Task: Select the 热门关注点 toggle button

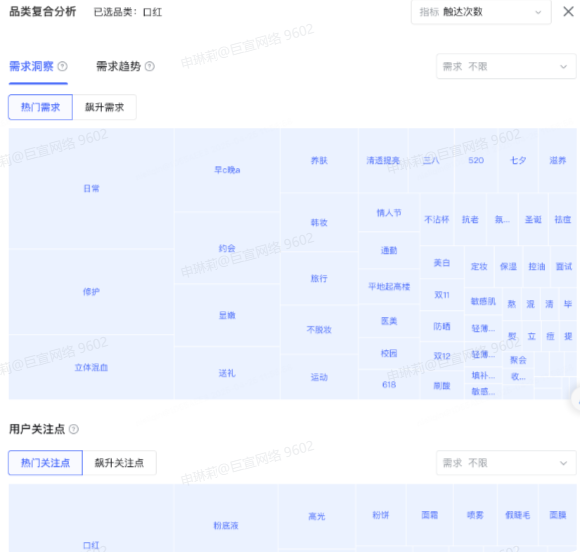Action: tap(45, 463)
